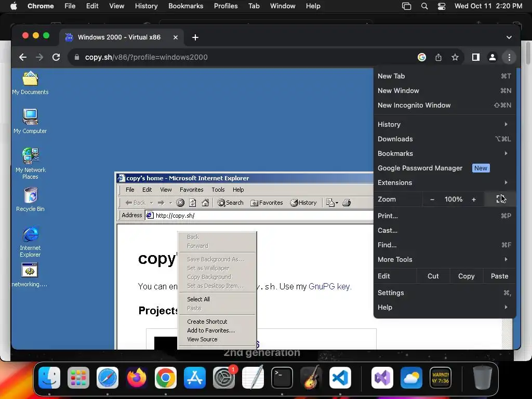Screen dimensions: 532x399
Task: Click the IE Home toolbar icon
Action: [205, 203]
